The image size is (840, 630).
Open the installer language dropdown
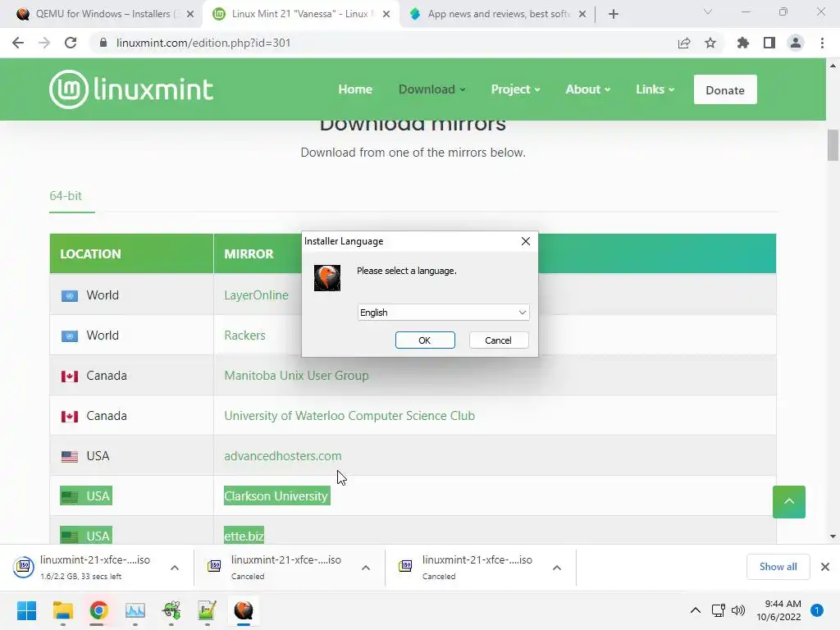click(x=443, y=313)
